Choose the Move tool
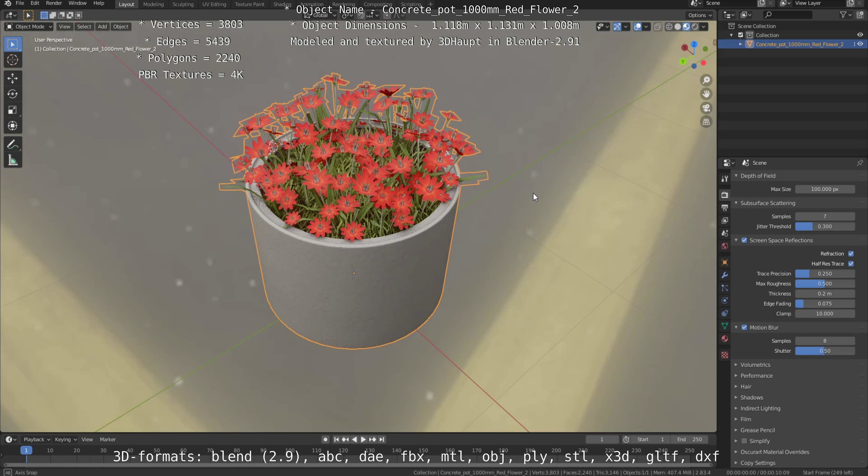This screenshot has height=476, width=868. click(13, 78)
